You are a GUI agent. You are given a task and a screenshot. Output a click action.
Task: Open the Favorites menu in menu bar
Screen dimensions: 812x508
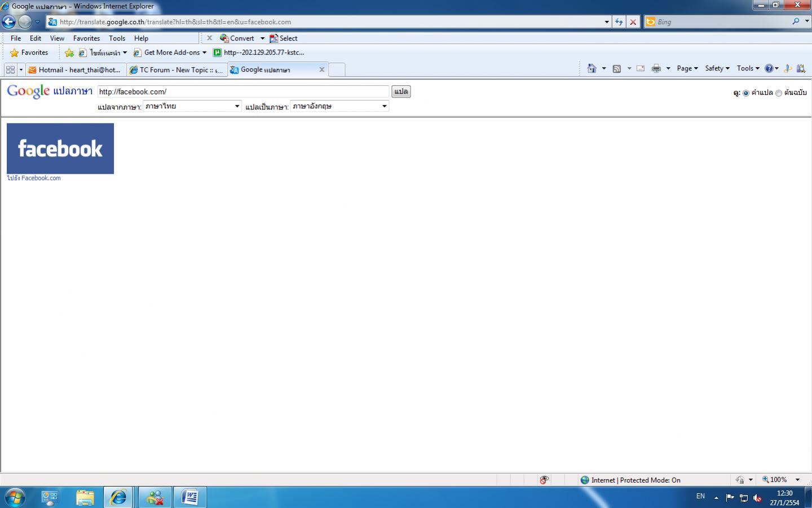pos(86,38)
